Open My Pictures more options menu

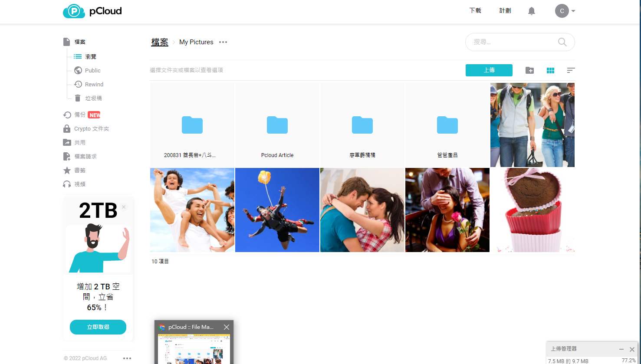pos(223,42)
